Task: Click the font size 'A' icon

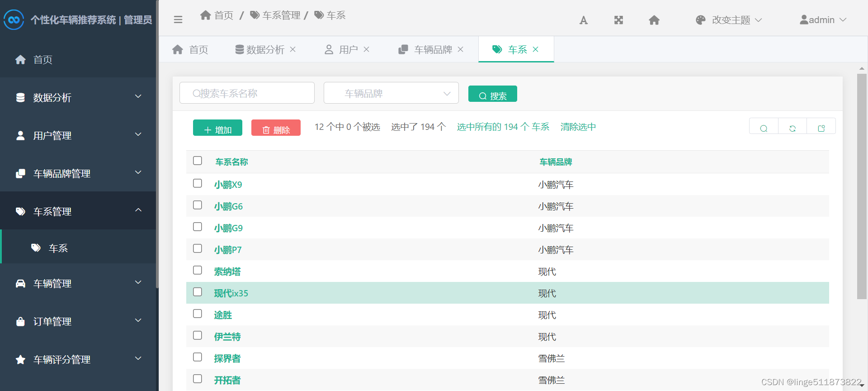Action: [584, 20]
